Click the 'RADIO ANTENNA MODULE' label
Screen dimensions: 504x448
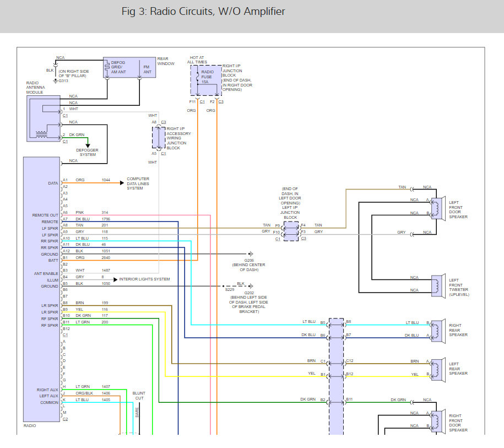(35, 88)
